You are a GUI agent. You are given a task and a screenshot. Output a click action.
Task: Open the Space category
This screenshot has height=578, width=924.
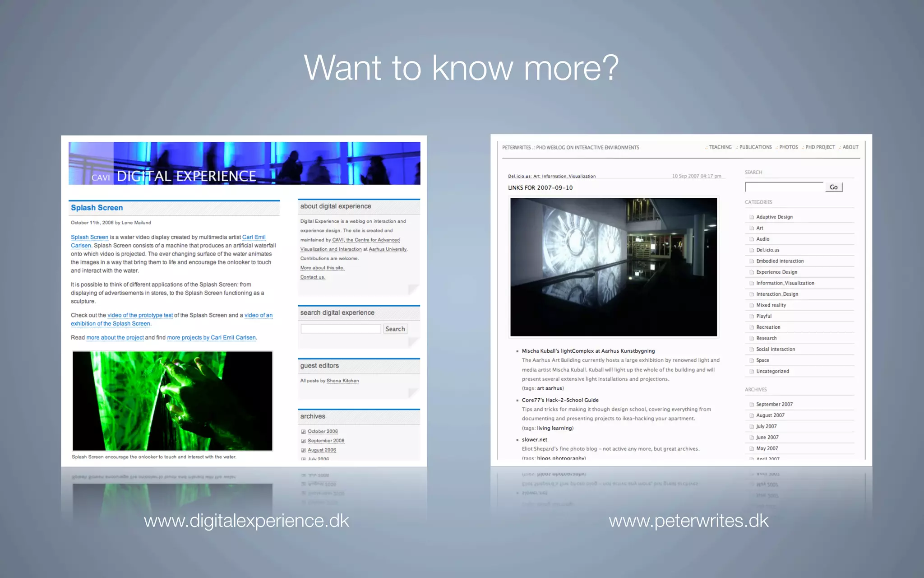tap(762, 360)
